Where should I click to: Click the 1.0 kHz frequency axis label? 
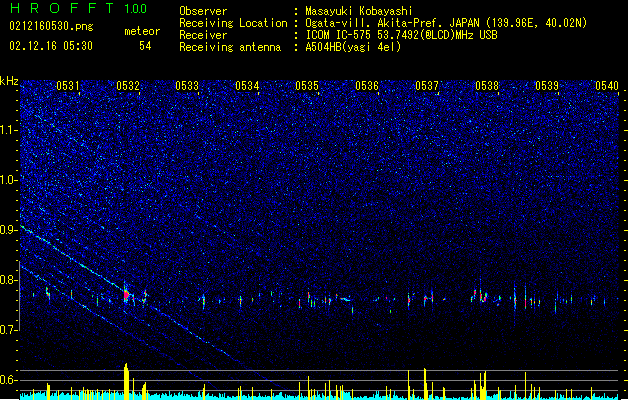(9, 180)
